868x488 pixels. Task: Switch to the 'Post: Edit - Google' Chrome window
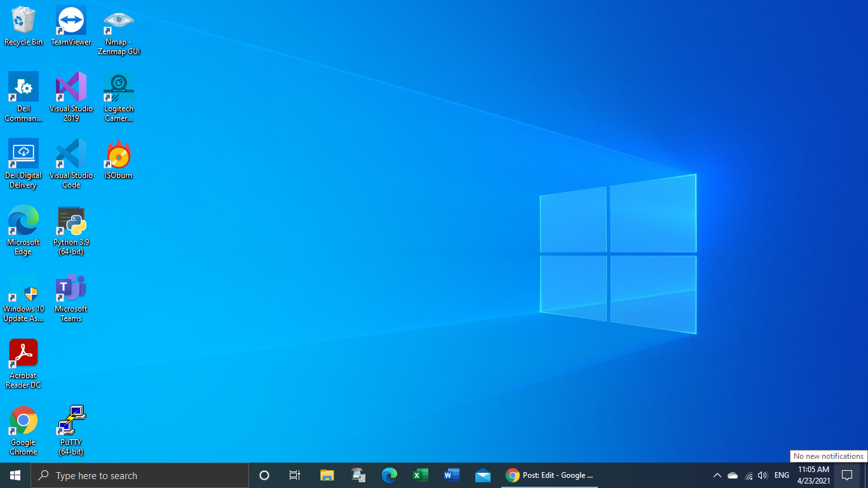pos(550,475)
